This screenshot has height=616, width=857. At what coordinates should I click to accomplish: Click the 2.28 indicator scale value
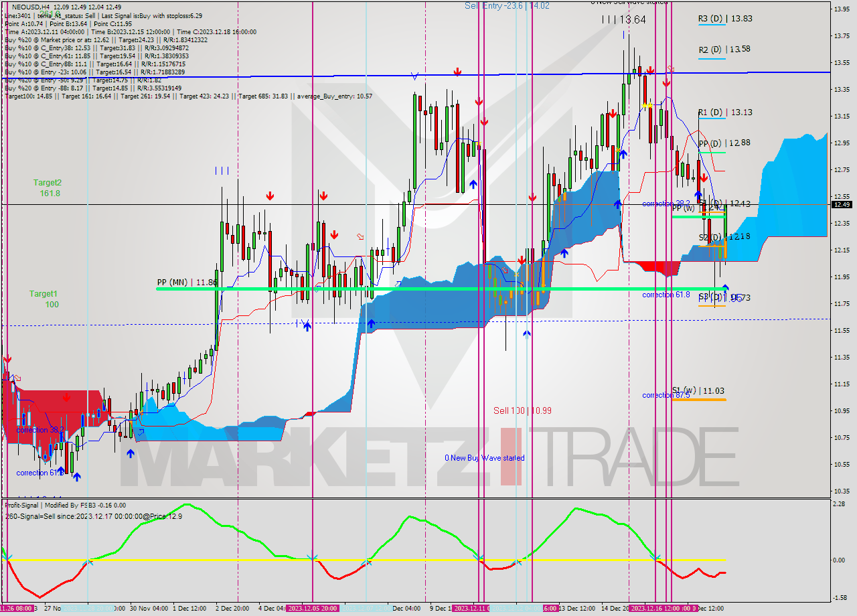pos(840,505)
